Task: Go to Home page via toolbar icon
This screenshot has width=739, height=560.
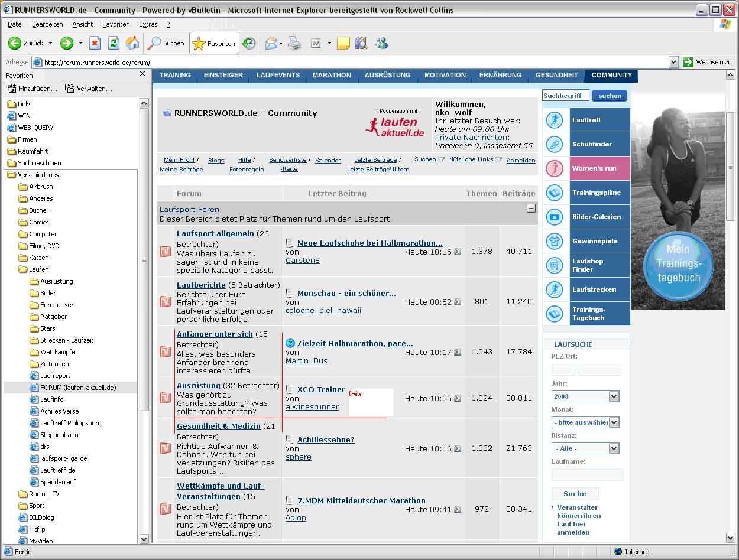Action: [x=132, y=43]
